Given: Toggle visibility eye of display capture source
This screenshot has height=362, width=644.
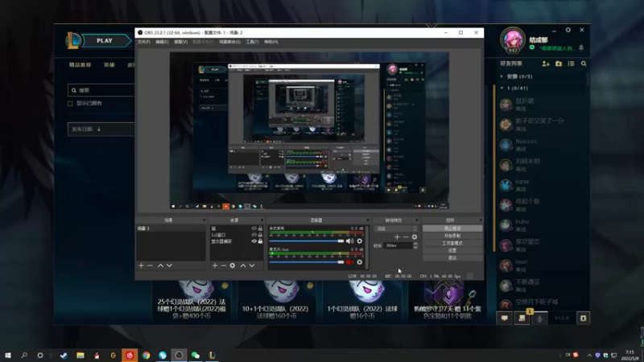Looking at the screenshot, I should [254, 241].
